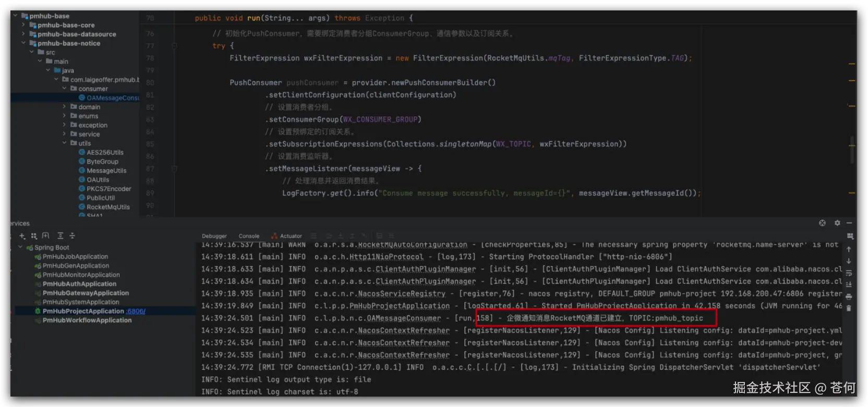This screenshot has height=407, width=868.
Task: Expand the pmhub-base-datasource module
Action: click(23, 34)
